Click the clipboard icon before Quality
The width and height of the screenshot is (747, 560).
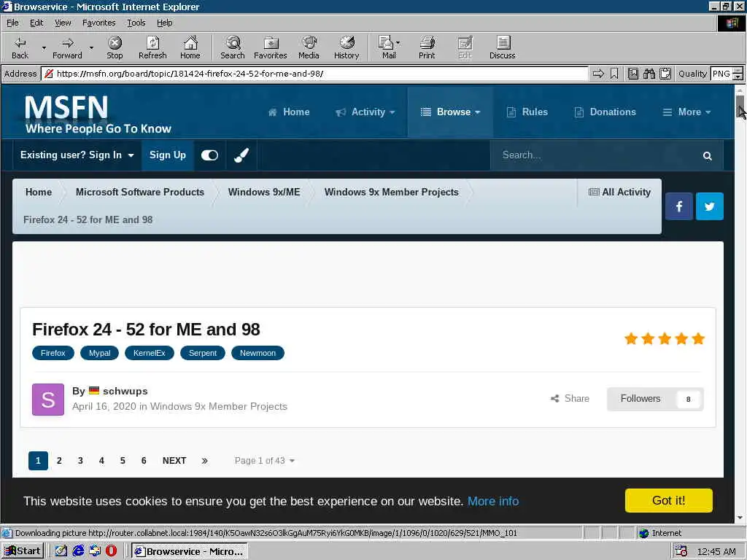click(665, 74)
